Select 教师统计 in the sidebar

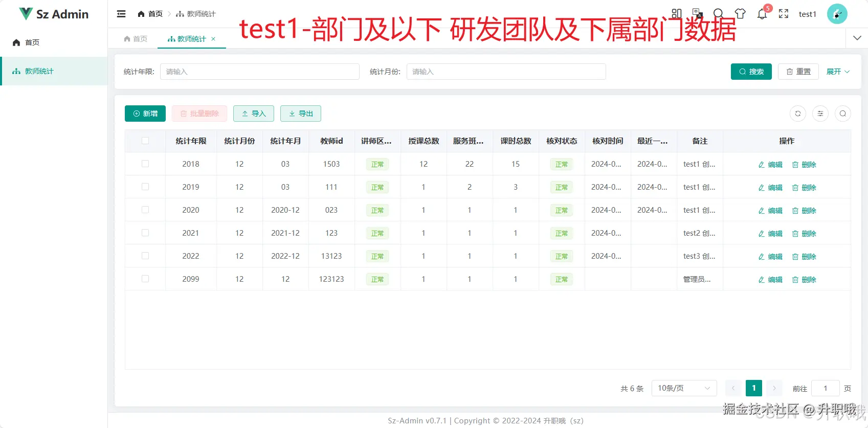pos(54,71)
